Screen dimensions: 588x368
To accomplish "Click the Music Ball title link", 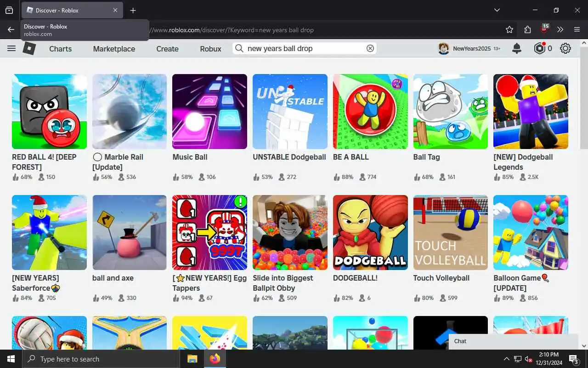I will [x=190, y=157].
